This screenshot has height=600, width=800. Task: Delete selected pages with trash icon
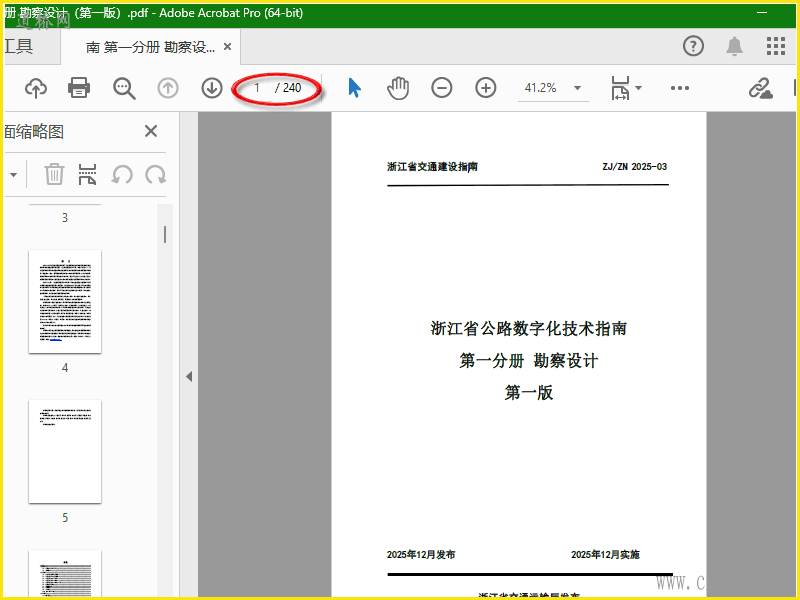54,174
